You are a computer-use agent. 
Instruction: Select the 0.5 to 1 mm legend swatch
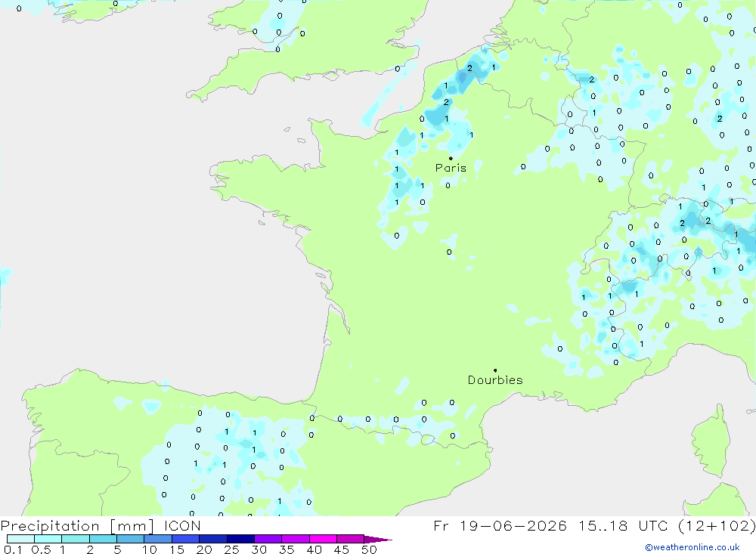[x=48, y=539]
